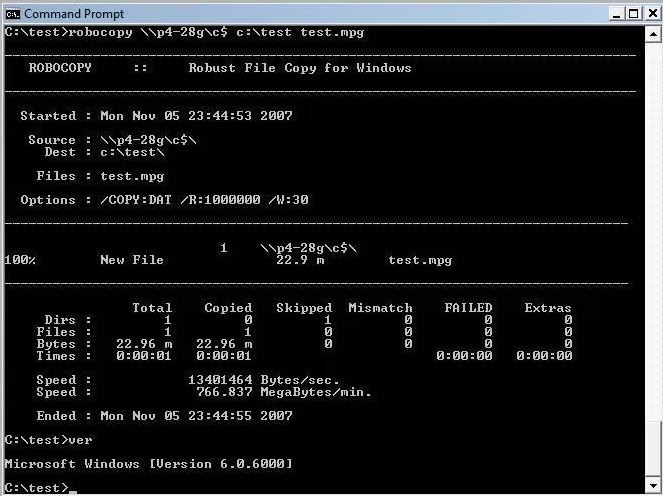Click Microsoft Windows [Version 6.0.6000] text
This screenshot has height=496, width=663.
click(x=148, y=464)
